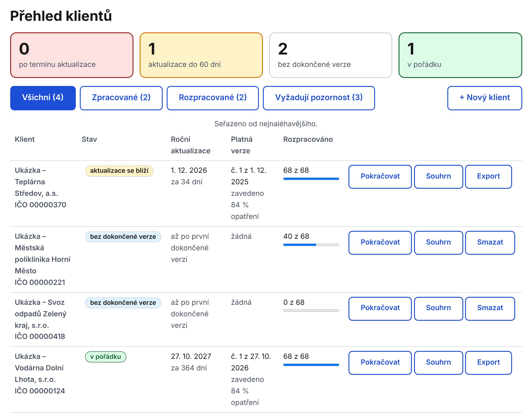Click the 40 z 68 progress bar

click(x=311, y=245)
